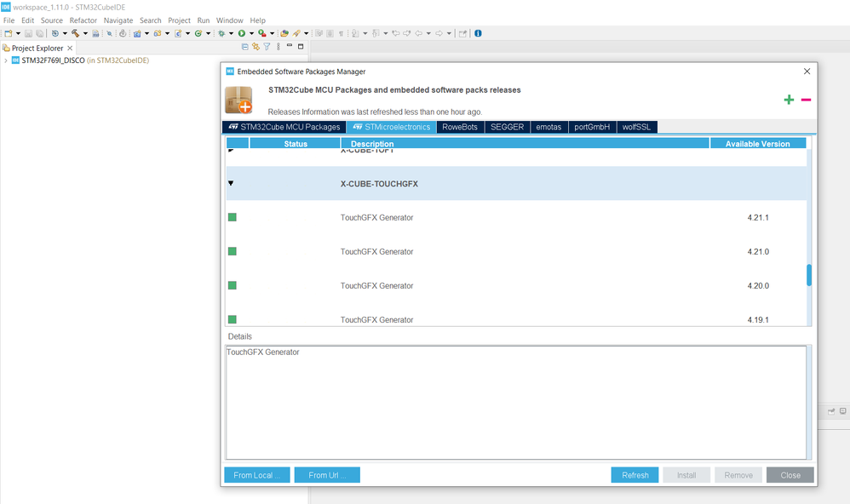This screenshot has height=504, width=850.
Task: Click the green plus expand-all icon
Action: coord(789,100)
